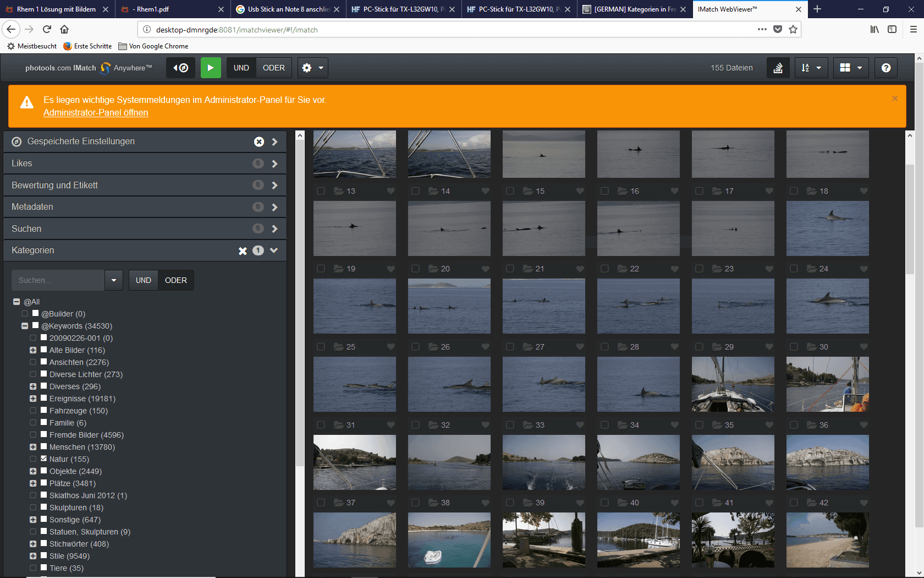Clear the Kategorien filter with X icon
Viewport: 924px width, 578px height.
(243, 250)
